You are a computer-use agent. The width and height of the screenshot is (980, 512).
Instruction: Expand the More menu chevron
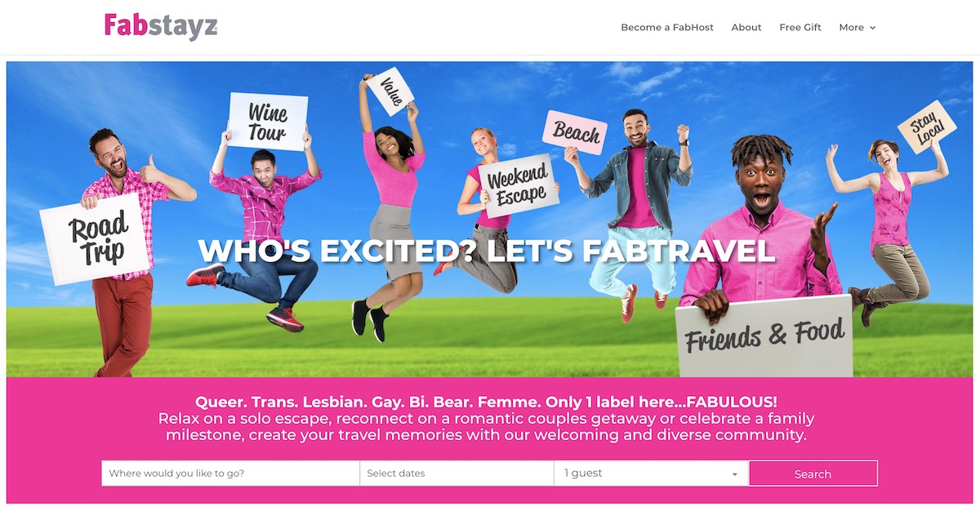(x=872, y=28)
